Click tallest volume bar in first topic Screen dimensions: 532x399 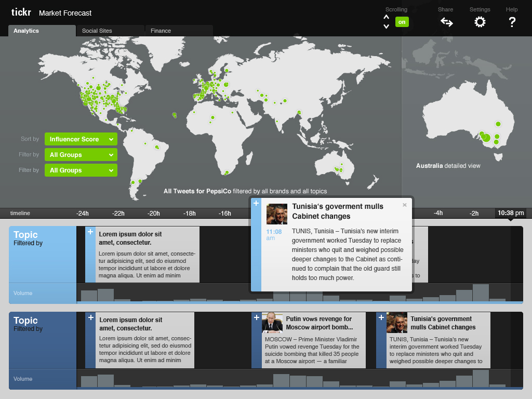pyautogui.click(x=481, y=293)
